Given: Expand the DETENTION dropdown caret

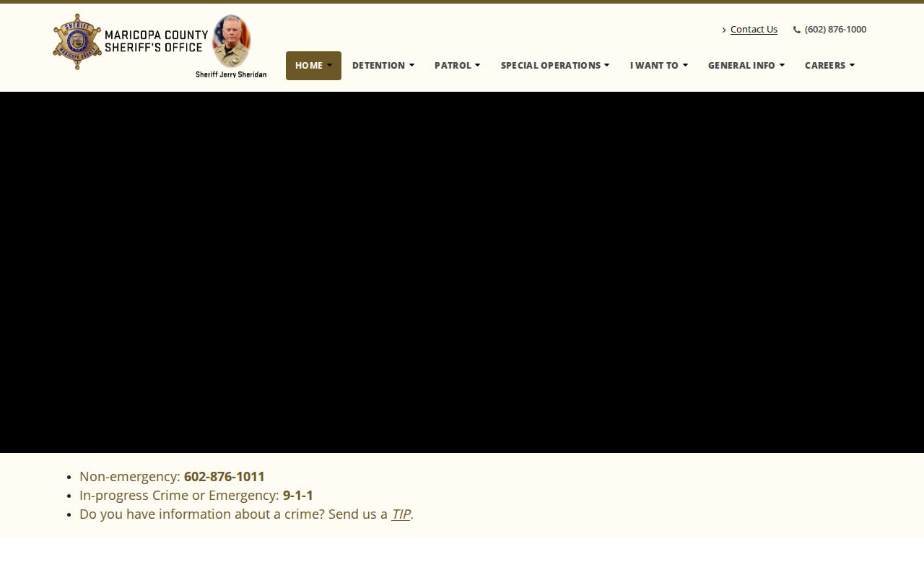Looking at the screenshot, I should point(411,65).
